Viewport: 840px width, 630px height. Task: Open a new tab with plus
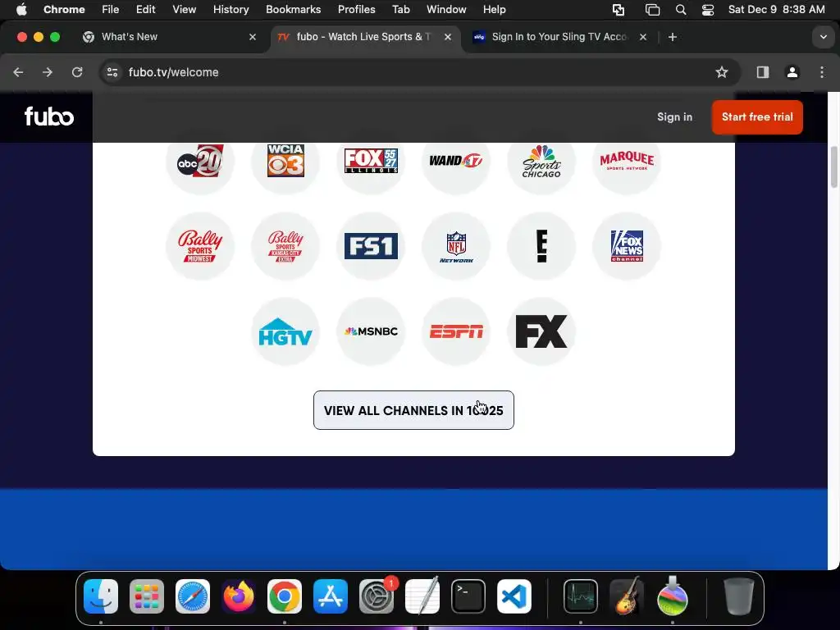673,37
